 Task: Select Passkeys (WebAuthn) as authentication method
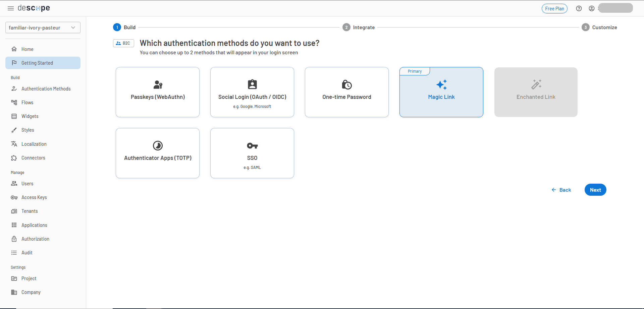(x=157, y=92)
